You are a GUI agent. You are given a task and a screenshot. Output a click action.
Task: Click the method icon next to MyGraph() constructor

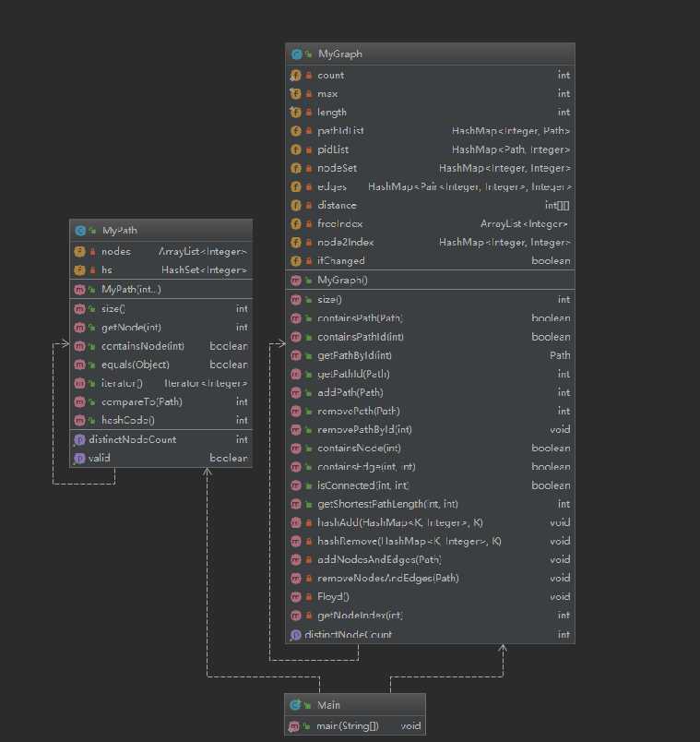[296, 281]
